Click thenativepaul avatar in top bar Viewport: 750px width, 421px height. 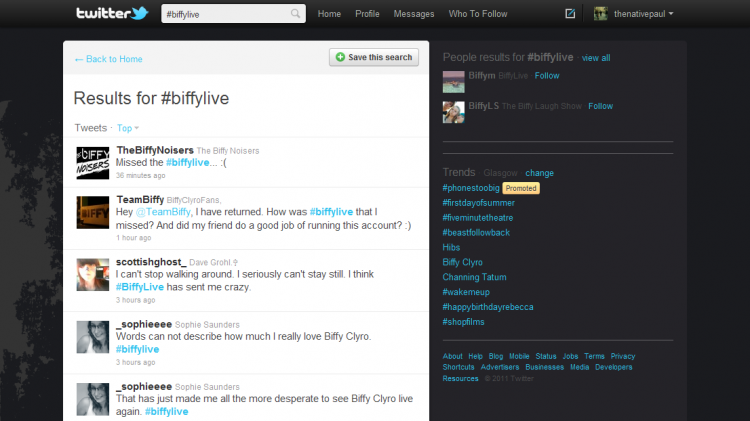pyautogui.click(x=601, y=13)
